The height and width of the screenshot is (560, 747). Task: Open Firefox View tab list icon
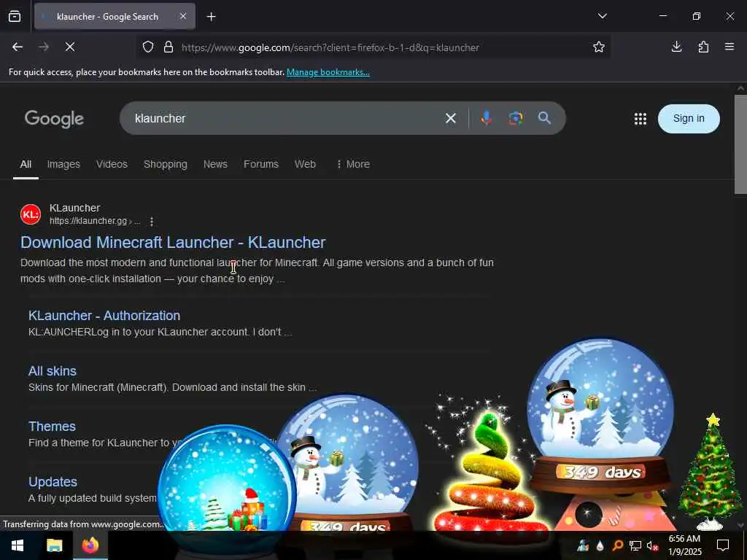tap(15, 16)
